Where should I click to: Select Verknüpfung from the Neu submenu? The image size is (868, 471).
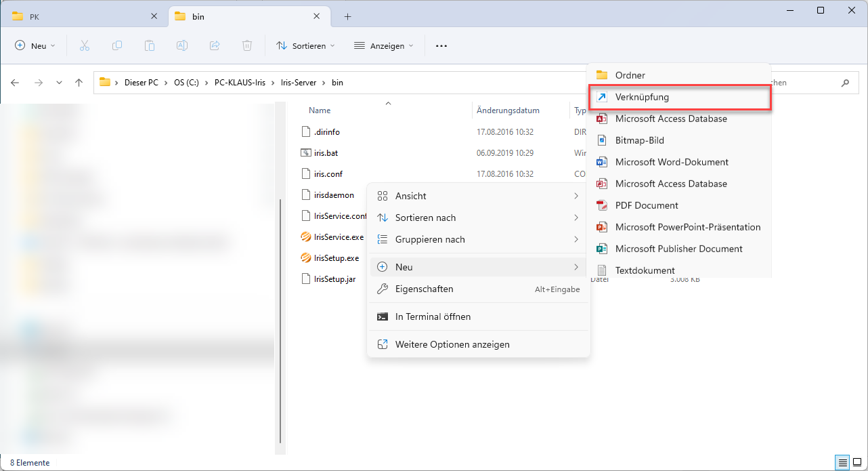642,97
